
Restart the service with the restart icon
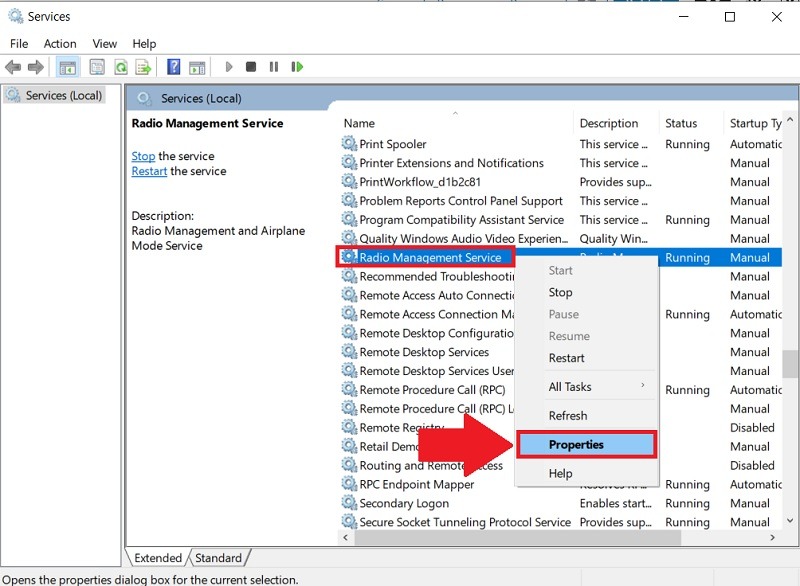click(x=296, y=67)
